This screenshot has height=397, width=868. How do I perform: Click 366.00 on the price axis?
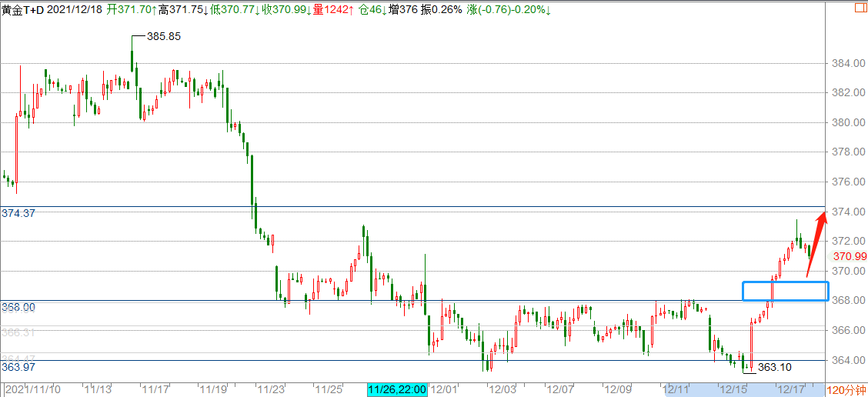coord(850,331)
